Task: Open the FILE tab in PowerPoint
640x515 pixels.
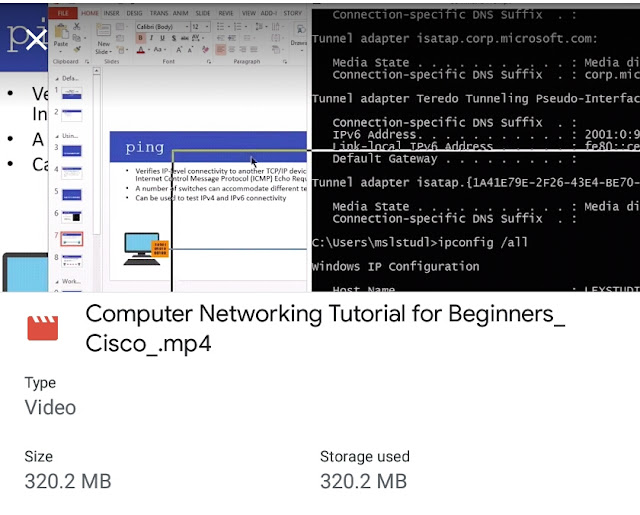Action: tap(63, 13)
